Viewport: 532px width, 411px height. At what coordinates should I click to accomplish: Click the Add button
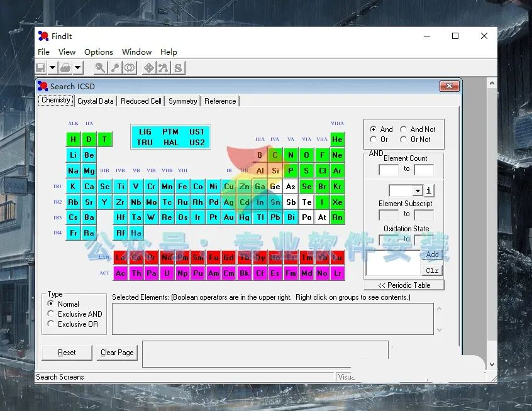(432, 255)
